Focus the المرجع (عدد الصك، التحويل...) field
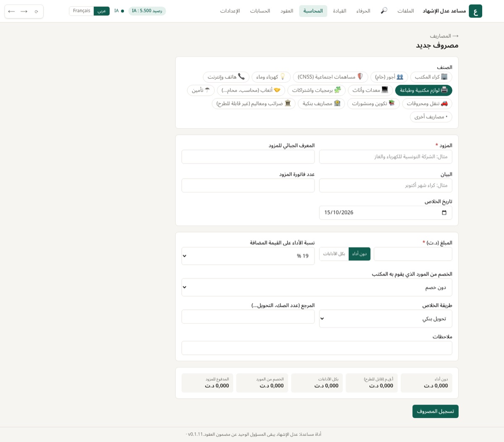This screenshot has height=442, width=504. (248, 317)
